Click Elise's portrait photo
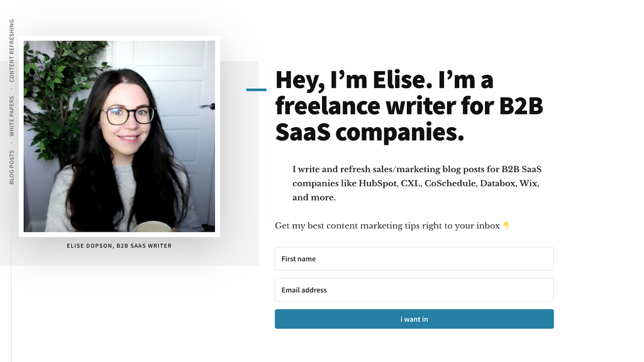Viewport: 644px width, 362px height. (119, 137)
